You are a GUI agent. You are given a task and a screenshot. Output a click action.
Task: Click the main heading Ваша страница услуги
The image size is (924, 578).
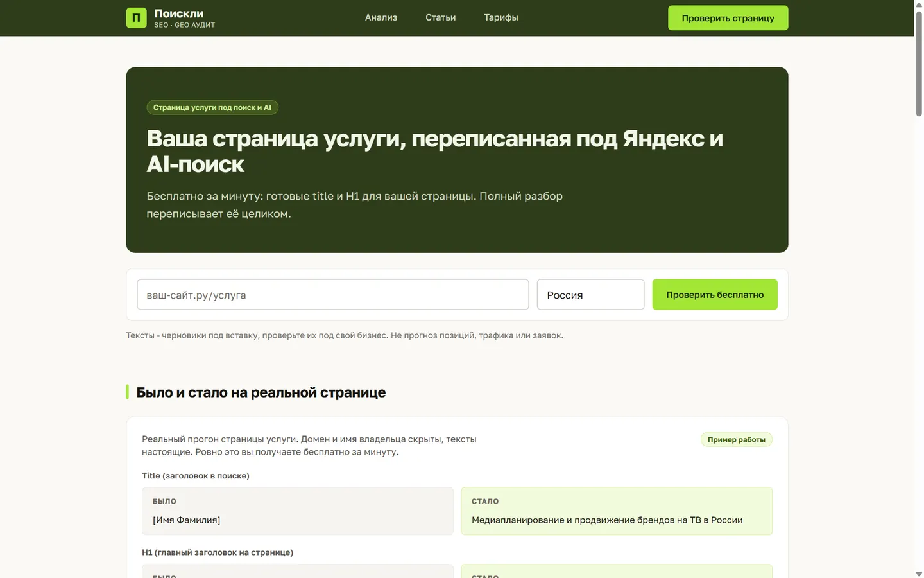click(x=434, y=152)
